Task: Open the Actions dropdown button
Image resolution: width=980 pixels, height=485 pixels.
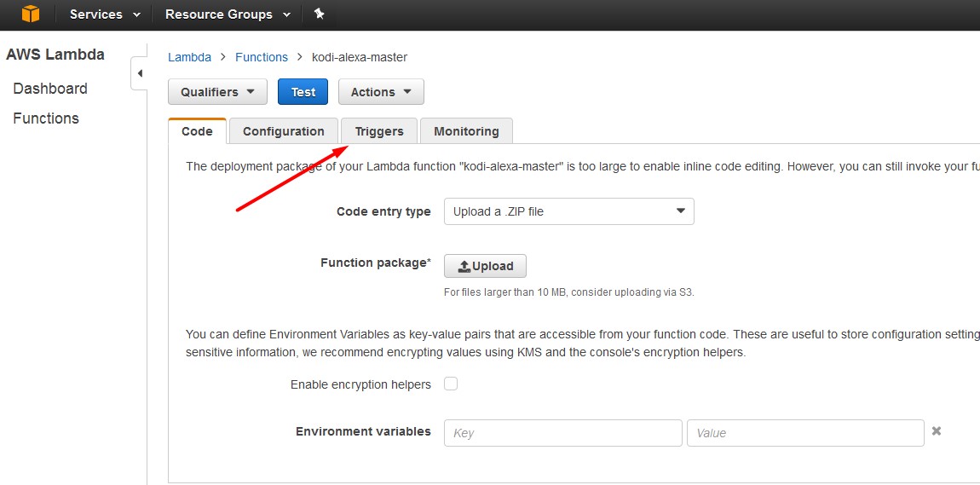Action: (381, 92)
